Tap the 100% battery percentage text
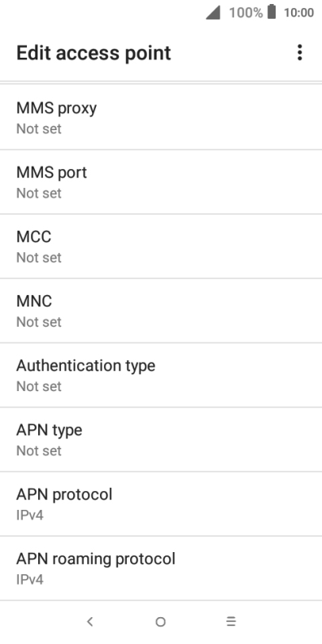 246,13
